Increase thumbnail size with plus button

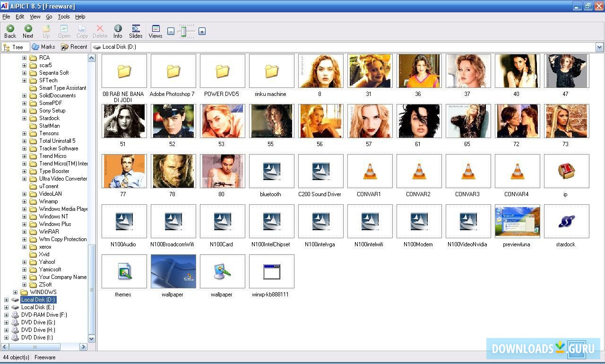pyautogui.click(x=202, y=32)
